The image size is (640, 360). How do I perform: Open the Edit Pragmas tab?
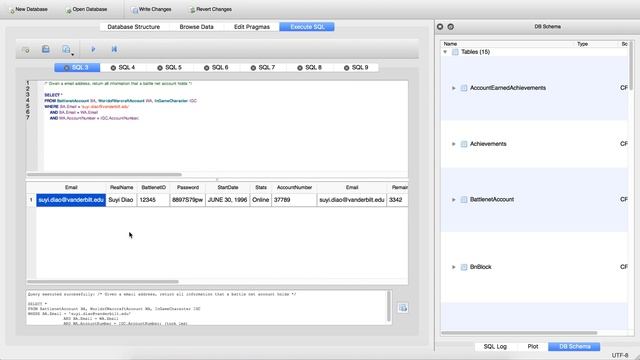point(251,27)
